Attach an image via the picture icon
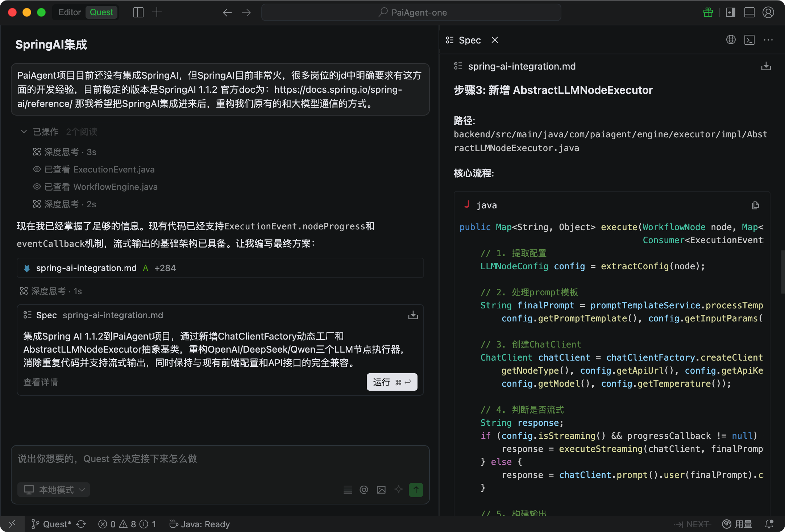The height and width of the screenshot is (532, 785). pyautogui.click(x=381, y=490)
